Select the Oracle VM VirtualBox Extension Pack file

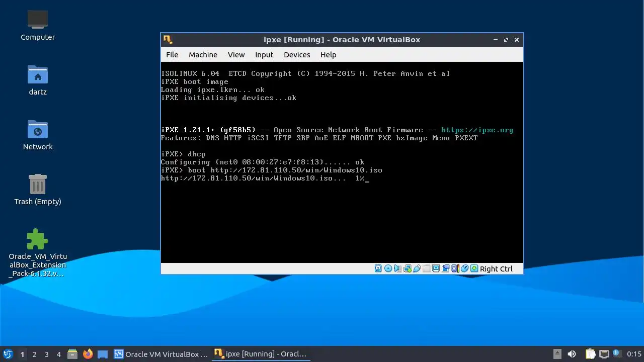pyautogui.click(x=38, y=253)
